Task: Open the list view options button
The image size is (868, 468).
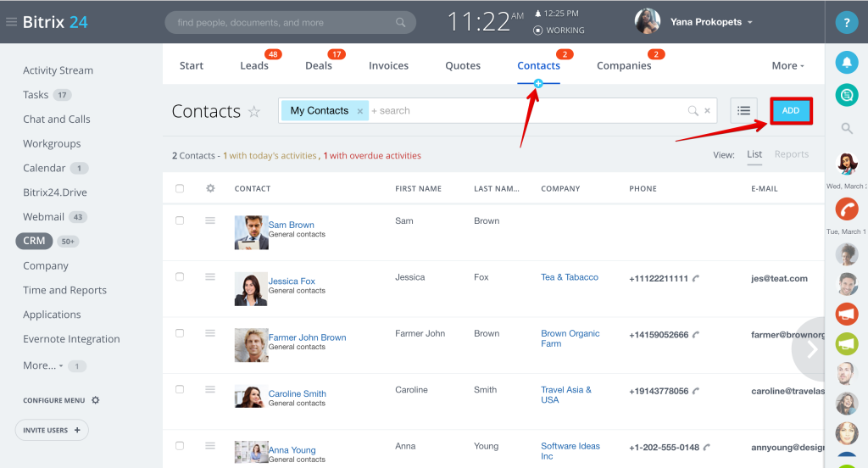Action: point(743,111)
